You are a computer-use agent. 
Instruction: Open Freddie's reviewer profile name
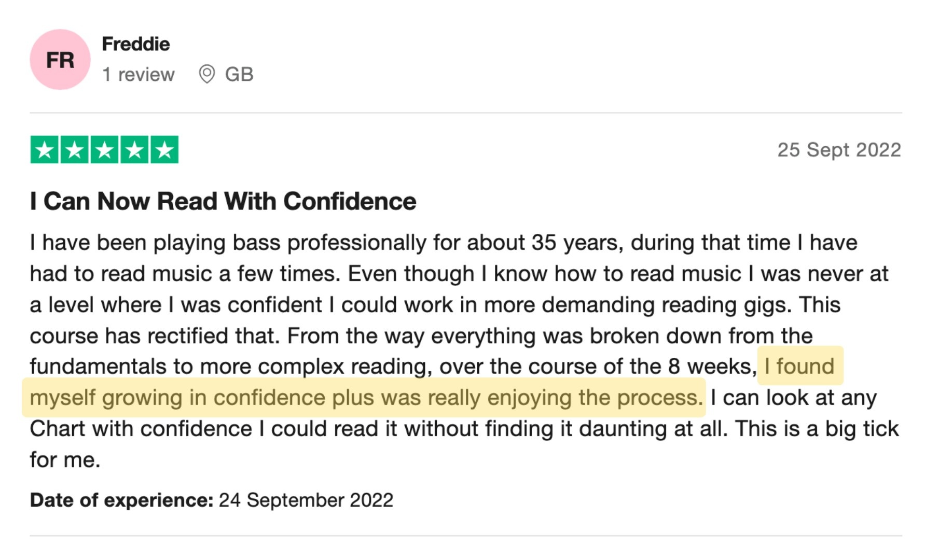click(136, 44)
